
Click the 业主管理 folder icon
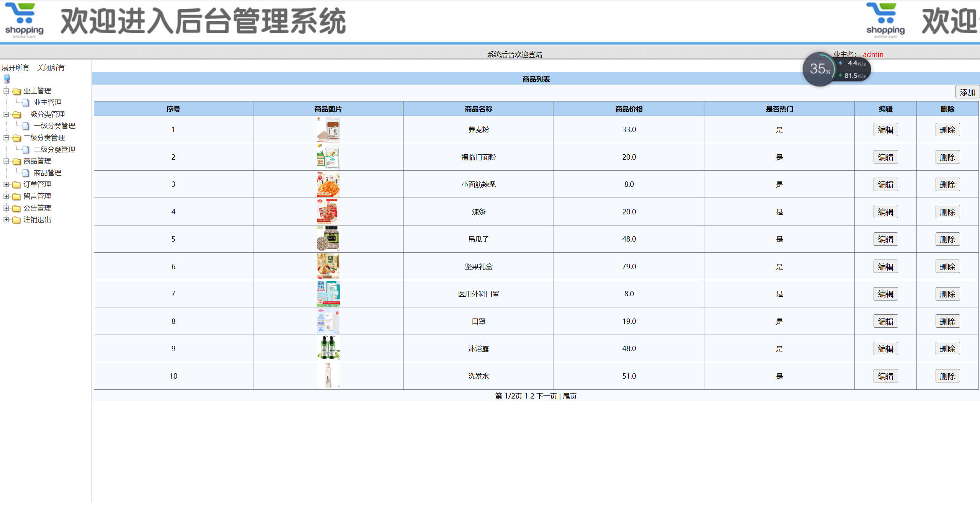pos(16,91)
